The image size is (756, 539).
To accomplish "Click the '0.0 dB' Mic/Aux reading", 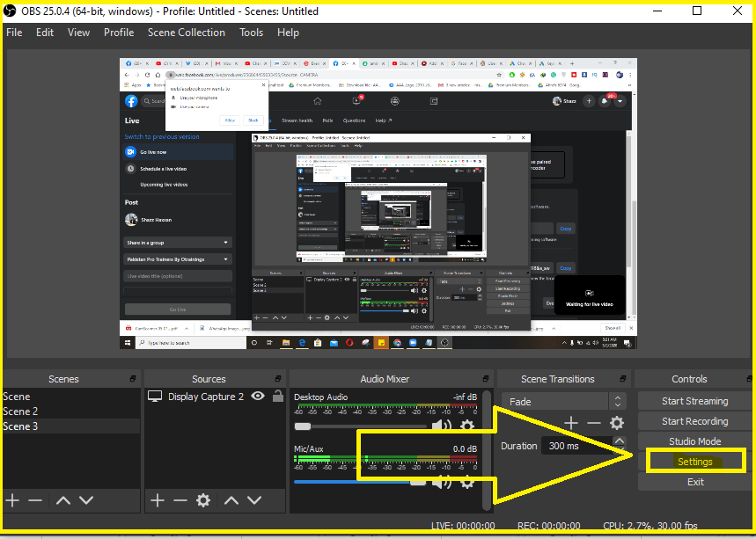I will [465, 449].
